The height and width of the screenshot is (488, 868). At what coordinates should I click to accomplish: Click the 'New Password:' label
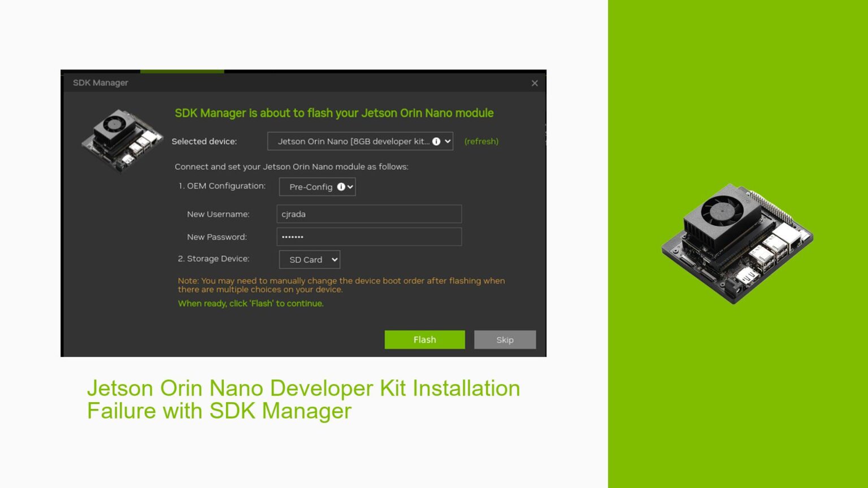(217, 237)
